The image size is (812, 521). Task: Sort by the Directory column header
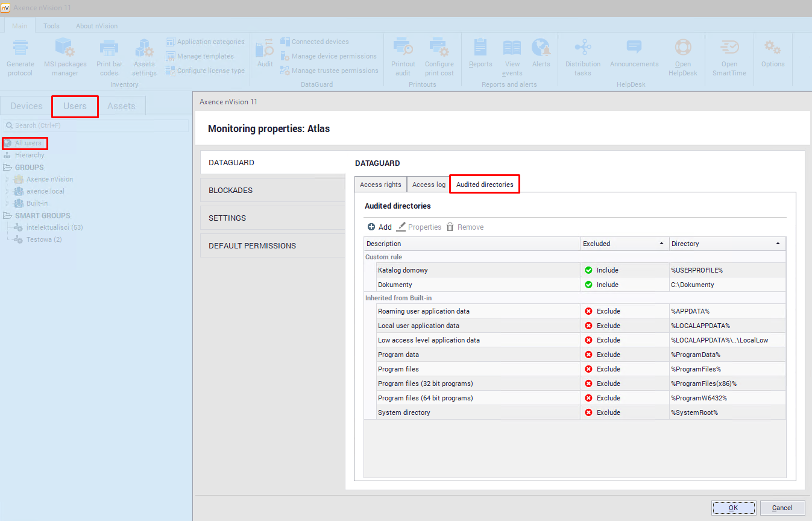(727, 244)
